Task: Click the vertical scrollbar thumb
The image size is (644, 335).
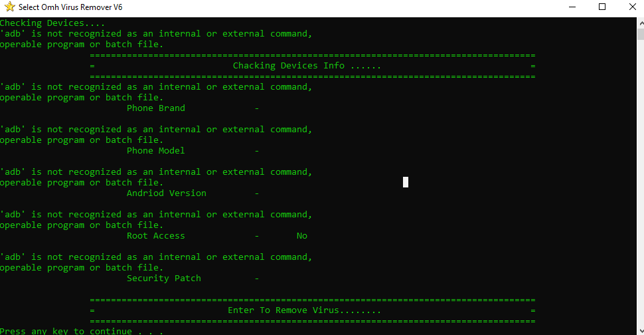Action: click(x=640, y=34)
